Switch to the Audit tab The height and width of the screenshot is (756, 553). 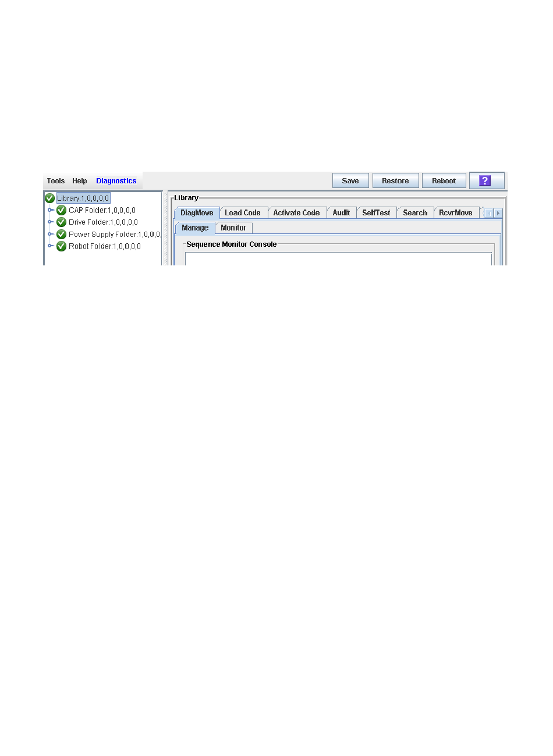tap(341, 213)
